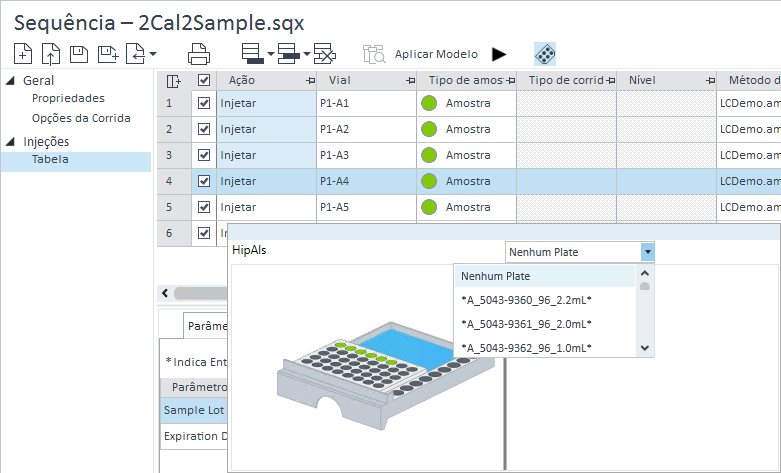Toggle the select-all checkbox in header
The width and height of the screenshot is (781, 473).
coord(204,80)
